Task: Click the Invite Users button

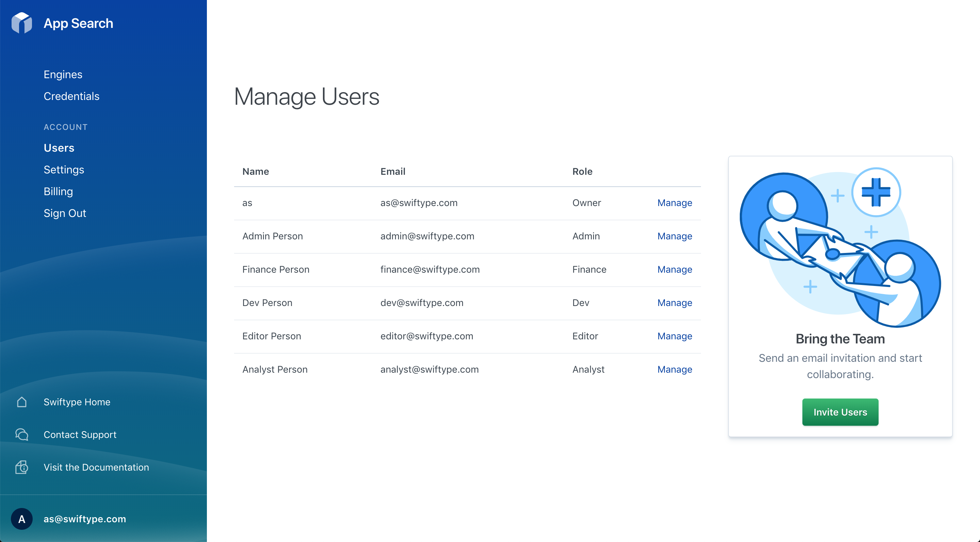Action: click(x=840, y=412)
